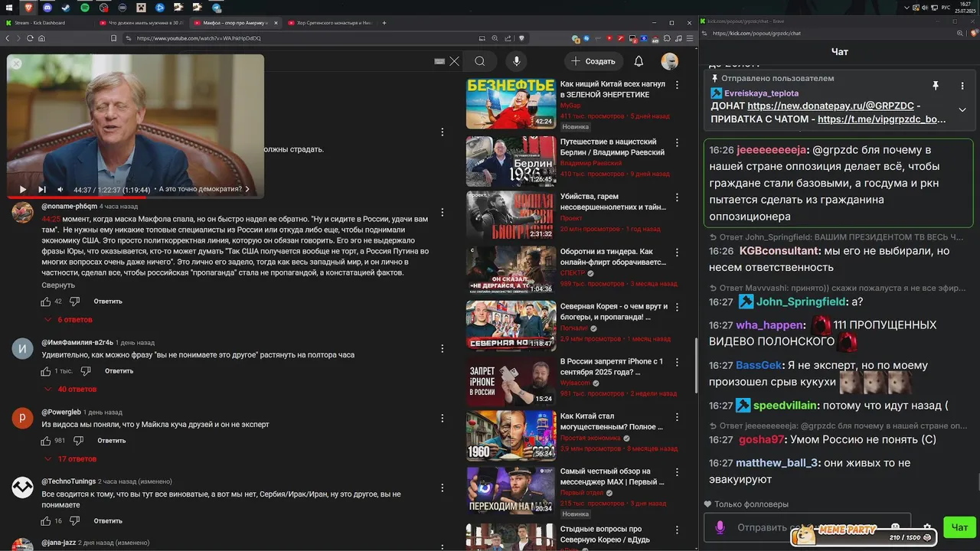Clear the YouTube search box with X

[x=454, y=61]
